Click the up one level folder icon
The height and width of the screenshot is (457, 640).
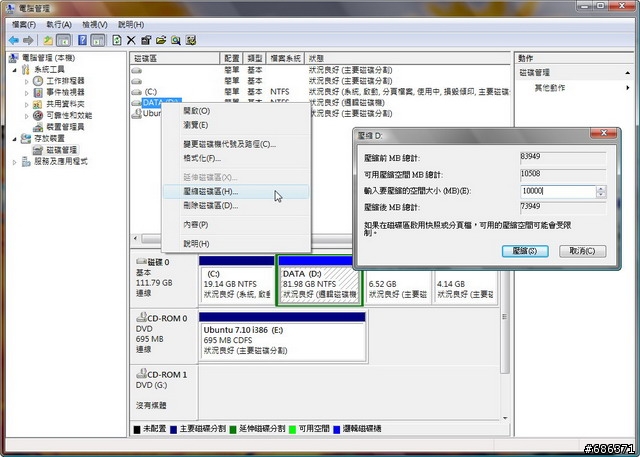click(x=48, y=40)
